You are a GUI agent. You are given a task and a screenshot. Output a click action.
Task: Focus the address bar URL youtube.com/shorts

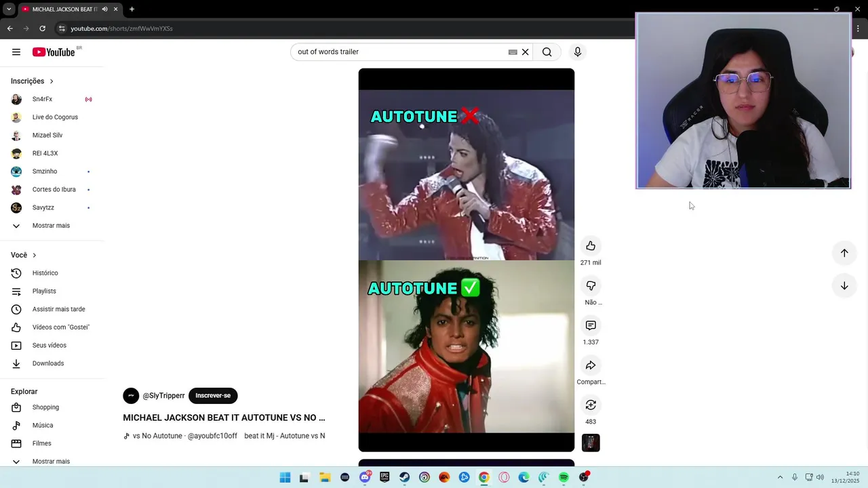point(122,28)
